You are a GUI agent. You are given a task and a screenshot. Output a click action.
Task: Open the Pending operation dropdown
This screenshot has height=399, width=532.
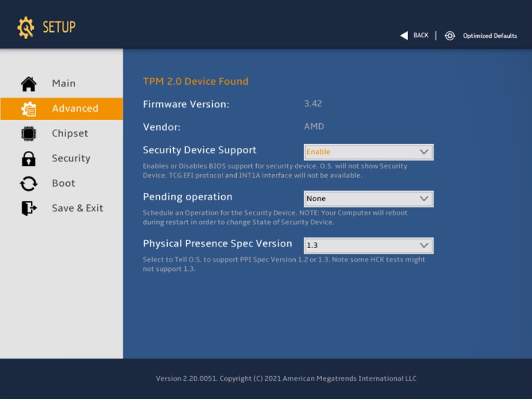368,198
